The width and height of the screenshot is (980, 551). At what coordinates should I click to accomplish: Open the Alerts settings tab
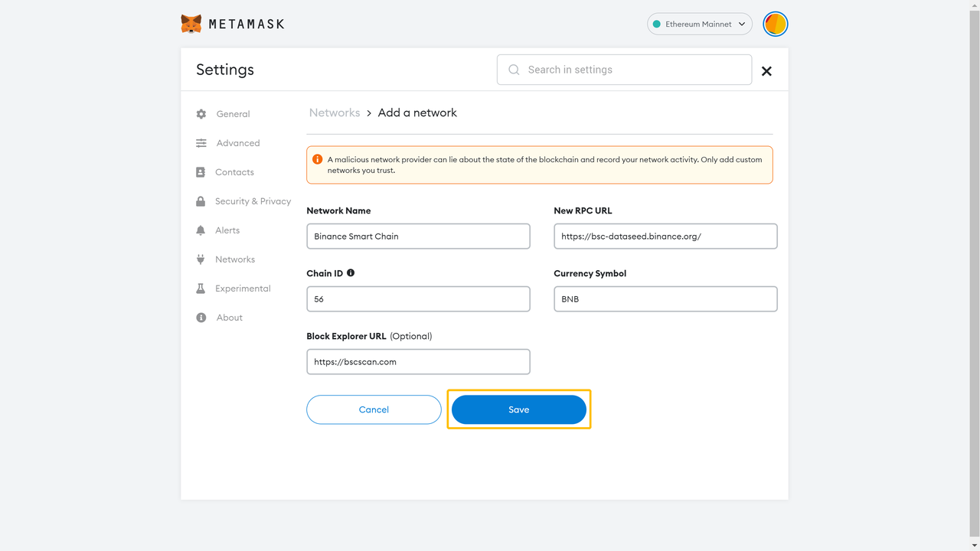[227, 230]
